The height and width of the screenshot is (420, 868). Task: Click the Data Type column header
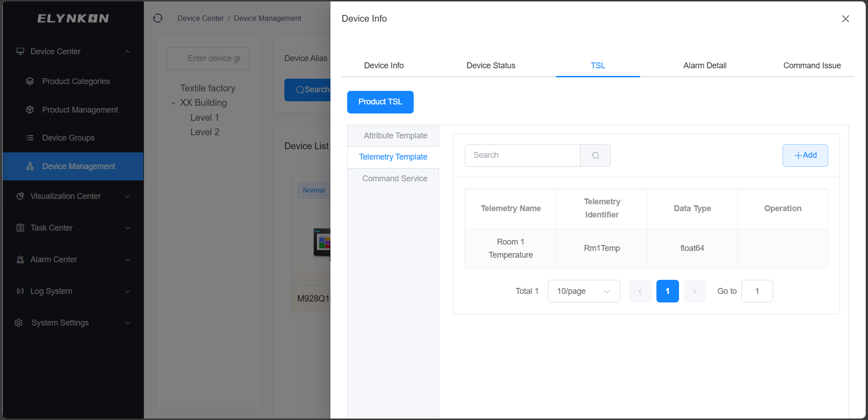[x=692, y=208]
